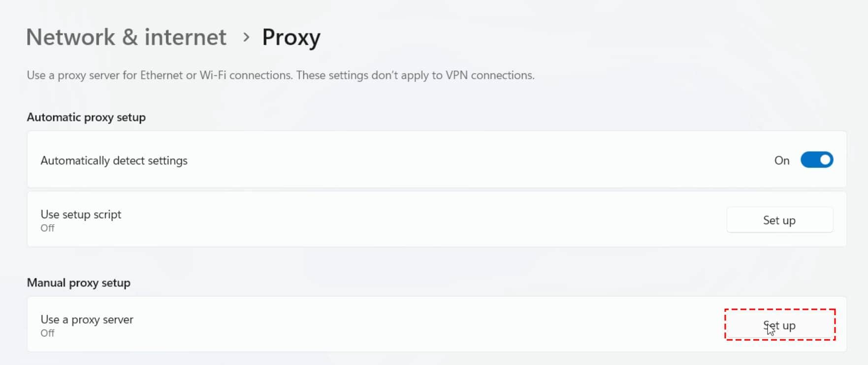Go back to Network & internet
This screenshot has width=868, height=365.
[126, 37]
